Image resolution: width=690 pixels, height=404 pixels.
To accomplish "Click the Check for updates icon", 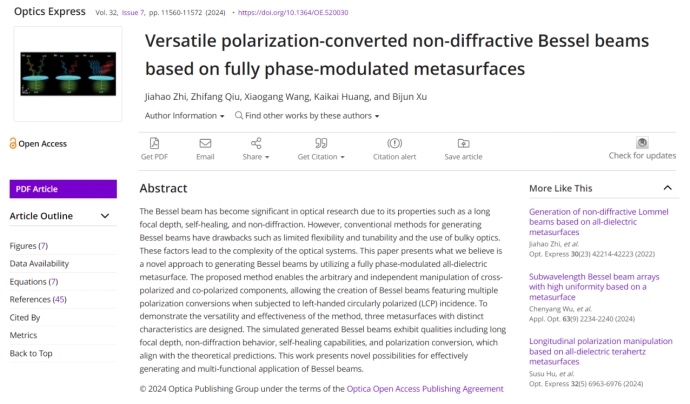I will (642, 143).
